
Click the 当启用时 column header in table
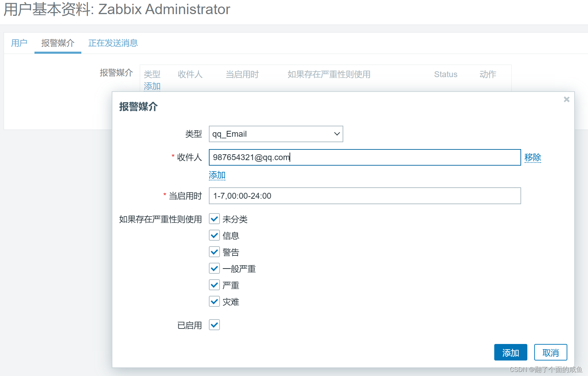[242, 74]
